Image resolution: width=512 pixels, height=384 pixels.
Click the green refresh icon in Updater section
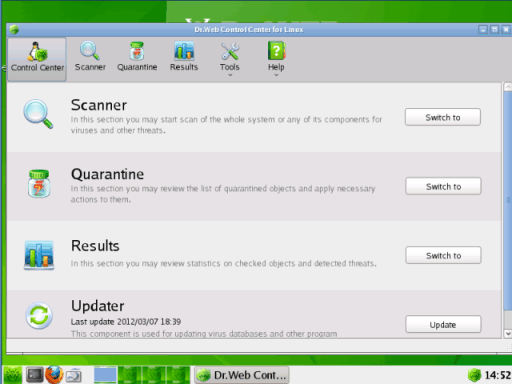click(x=39, y=315)
